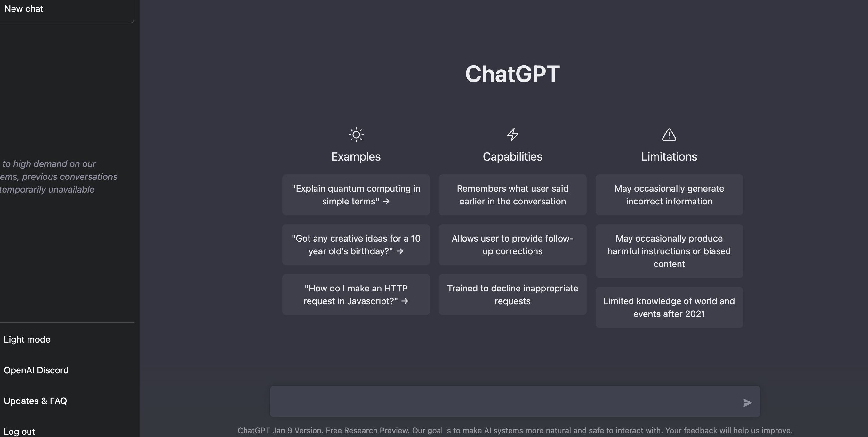Select HTTP request example prompt

356,294
